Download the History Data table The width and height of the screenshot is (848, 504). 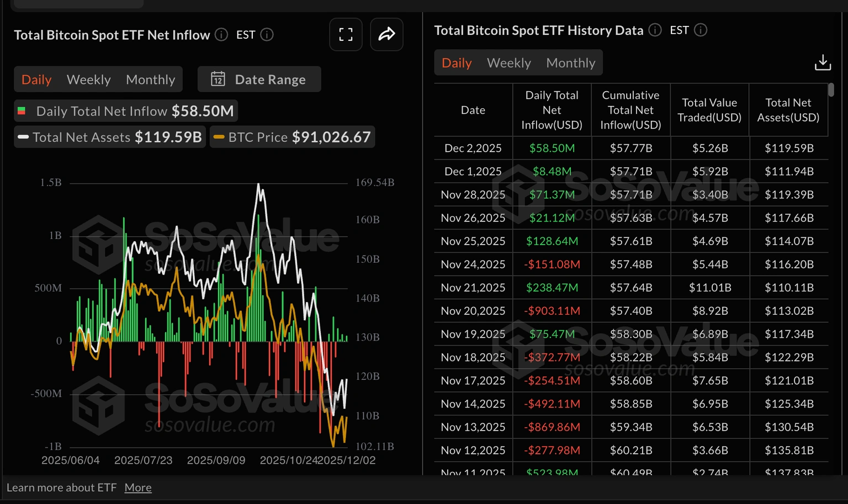point(823,62)
